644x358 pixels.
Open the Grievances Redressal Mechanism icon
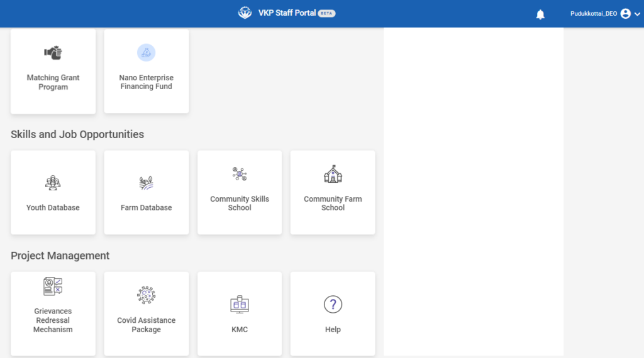point(53,286)
